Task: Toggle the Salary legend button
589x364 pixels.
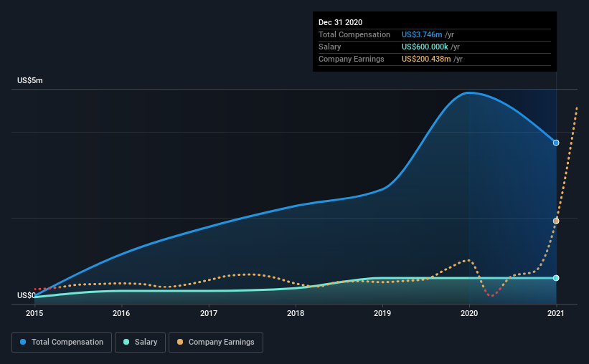Action: tap(140, 343)
